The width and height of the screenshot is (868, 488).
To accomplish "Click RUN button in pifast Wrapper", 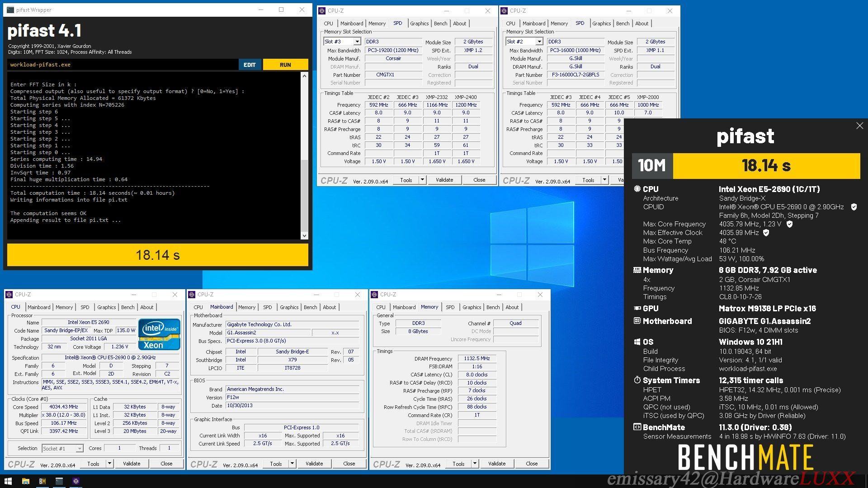I will 285,65.
